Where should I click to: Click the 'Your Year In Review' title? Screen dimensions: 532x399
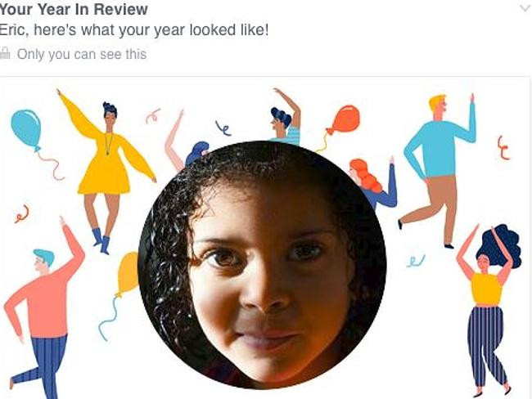pos(74,9)
